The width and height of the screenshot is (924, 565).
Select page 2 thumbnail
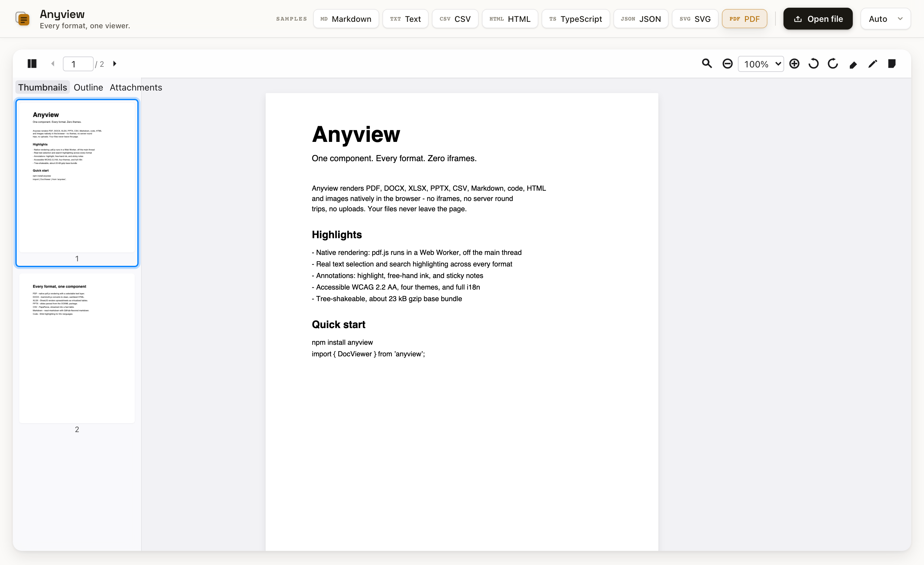(x=77, y=354)
